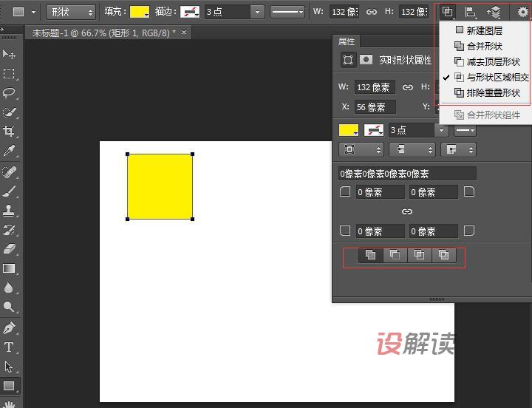
Task: Select the Eraser tool
Action: [10, 249]
